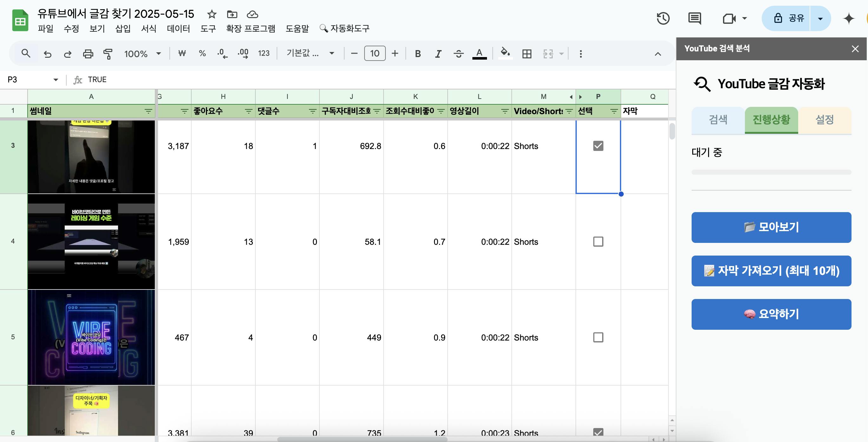868x442 pixels.
Task: Format as percent
Action: 202,53
